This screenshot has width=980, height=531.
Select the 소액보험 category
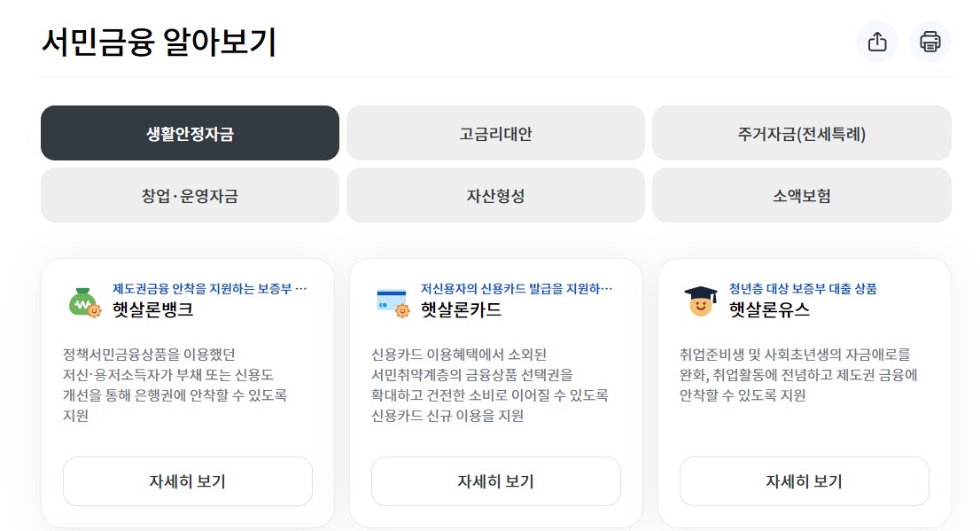(805, 195)
